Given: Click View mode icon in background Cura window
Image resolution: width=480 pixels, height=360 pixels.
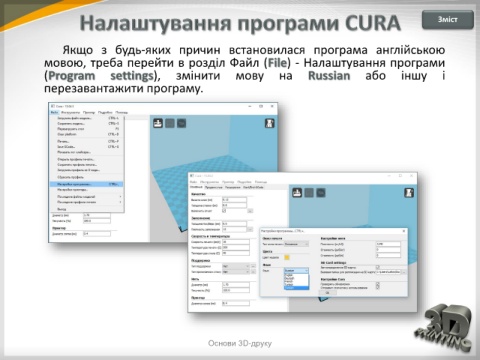Looking at the screenshot, I should pyautogui.click(x=269, y=123).
